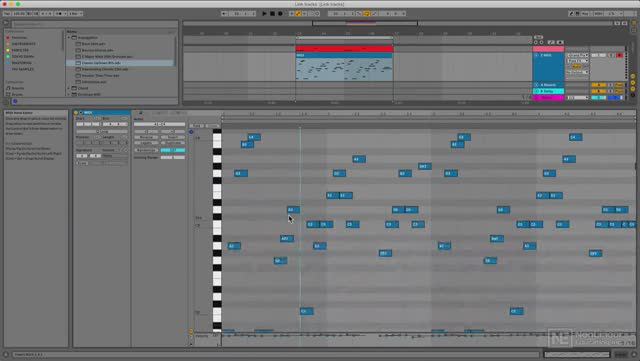This screenshot has width=640, height=361.
Task: Select the red clip in the arrangement
Action: [344, 49]
